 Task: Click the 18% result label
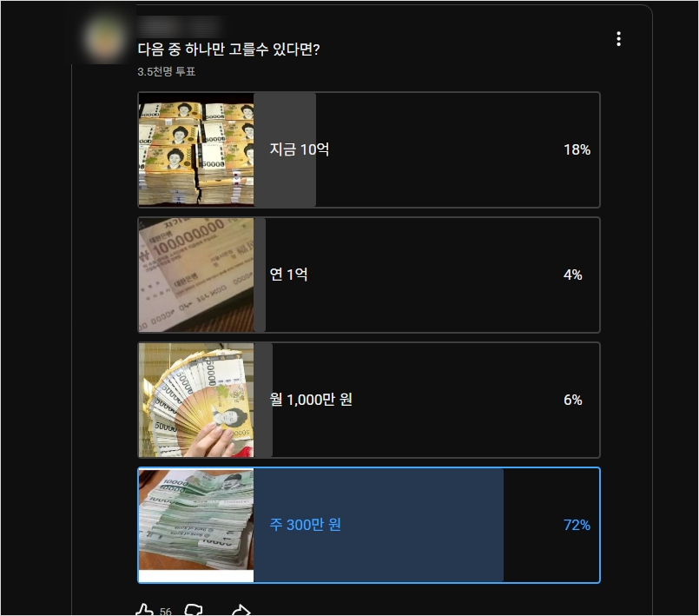(x=577, y=150)
